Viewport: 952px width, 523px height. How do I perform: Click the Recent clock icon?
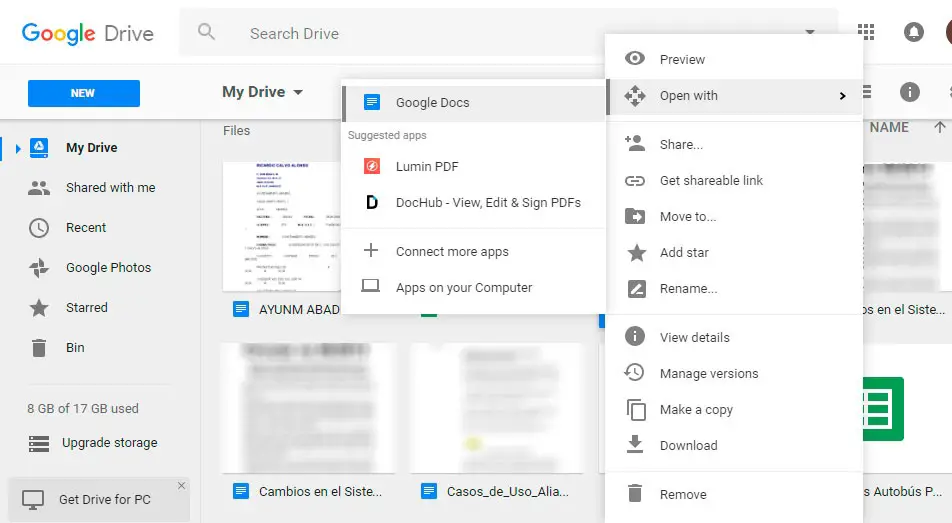pyautogui.click(x=39, y=228)
